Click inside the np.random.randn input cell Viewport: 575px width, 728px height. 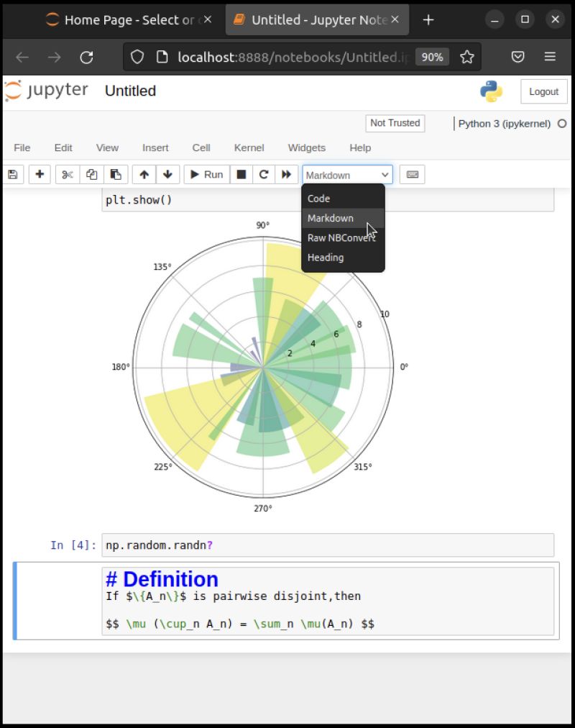323,545
